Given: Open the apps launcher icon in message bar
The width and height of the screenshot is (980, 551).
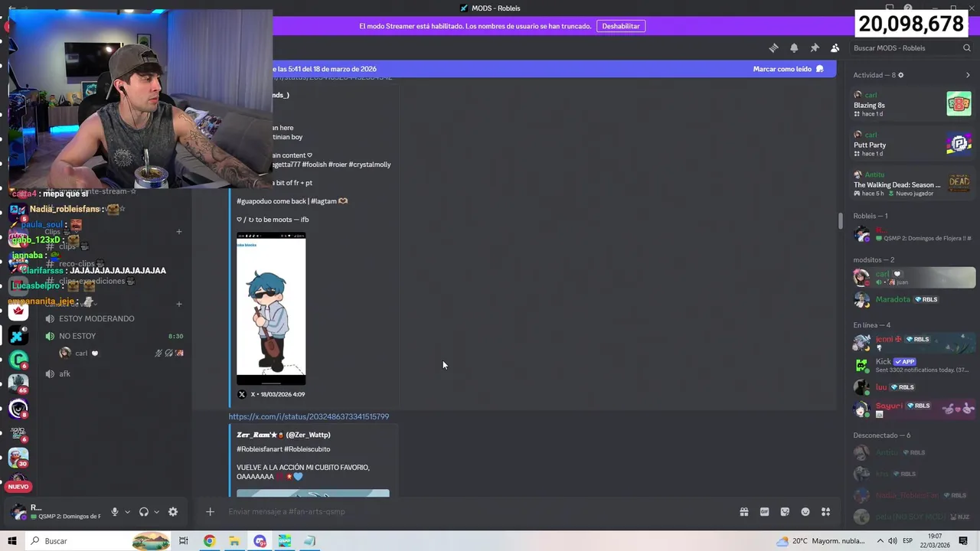Looking at the screenshot, I should [x=826, y=512].
